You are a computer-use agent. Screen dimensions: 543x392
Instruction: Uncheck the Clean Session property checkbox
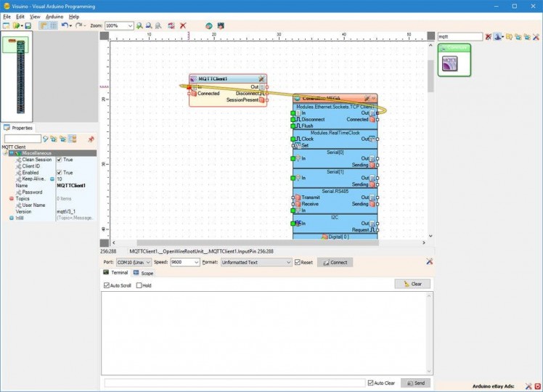pos(60,160)
